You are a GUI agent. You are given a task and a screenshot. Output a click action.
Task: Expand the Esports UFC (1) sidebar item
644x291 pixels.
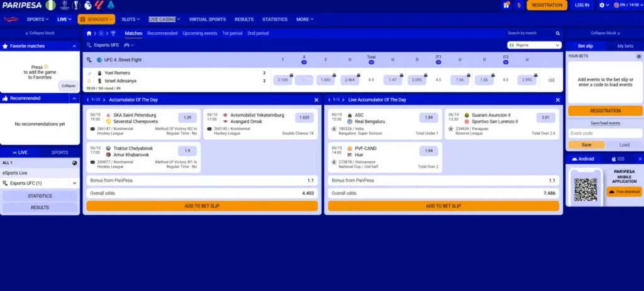click(x=74, y=183)
